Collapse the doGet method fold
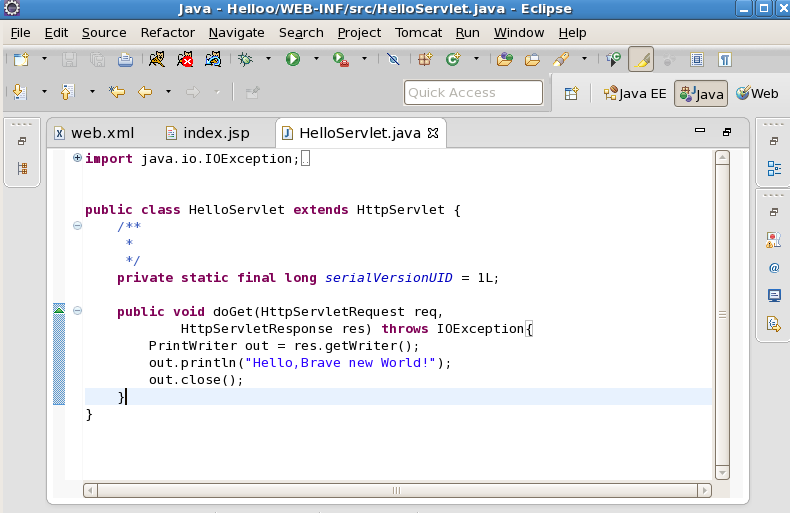The width and height of the screenshot is (790, 513). 77,310
